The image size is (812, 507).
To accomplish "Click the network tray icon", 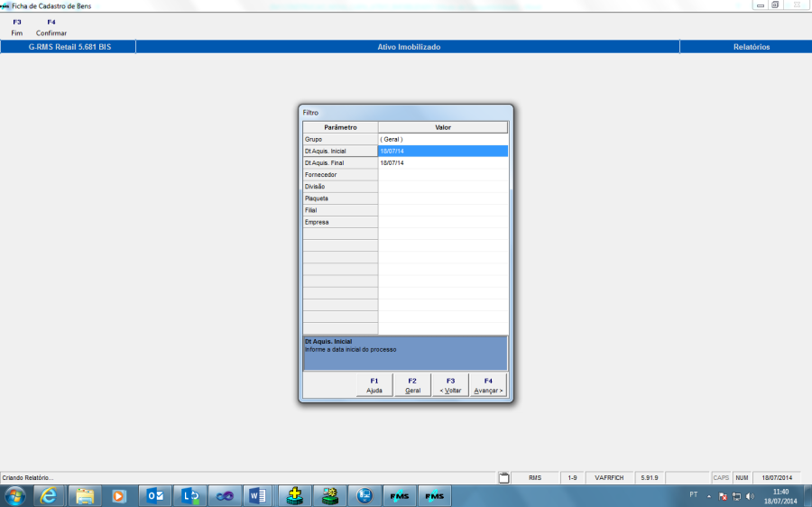I will pyautogui.click(x=736, y=497).
